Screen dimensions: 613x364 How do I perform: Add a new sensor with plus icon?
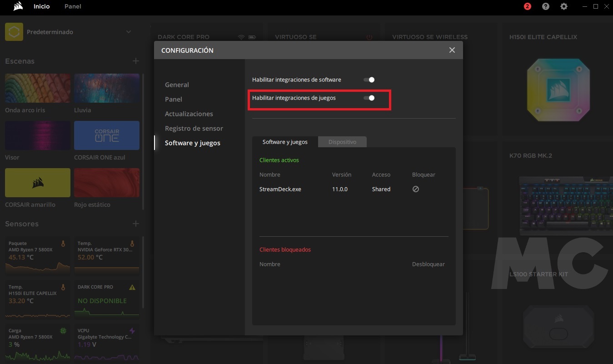pyautogui.click(x=135, y=224)
